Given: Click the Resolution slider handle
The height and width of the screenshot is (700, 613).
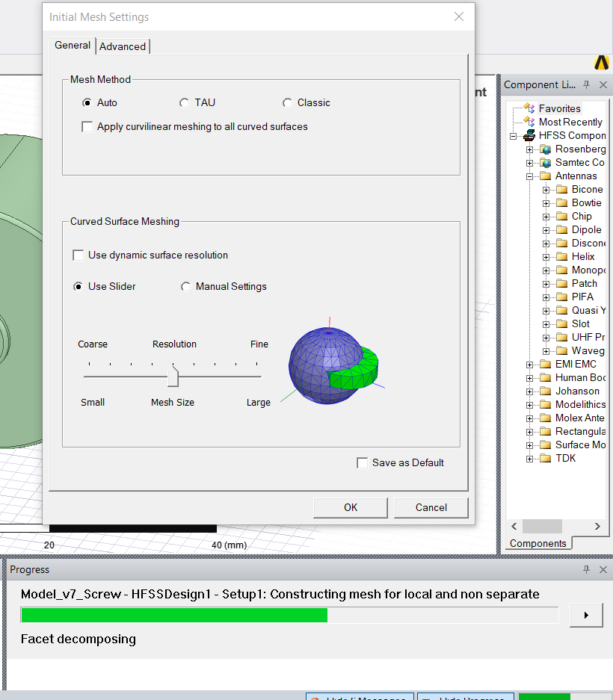Looking at the screenshot, I should (x=173, y=377).
